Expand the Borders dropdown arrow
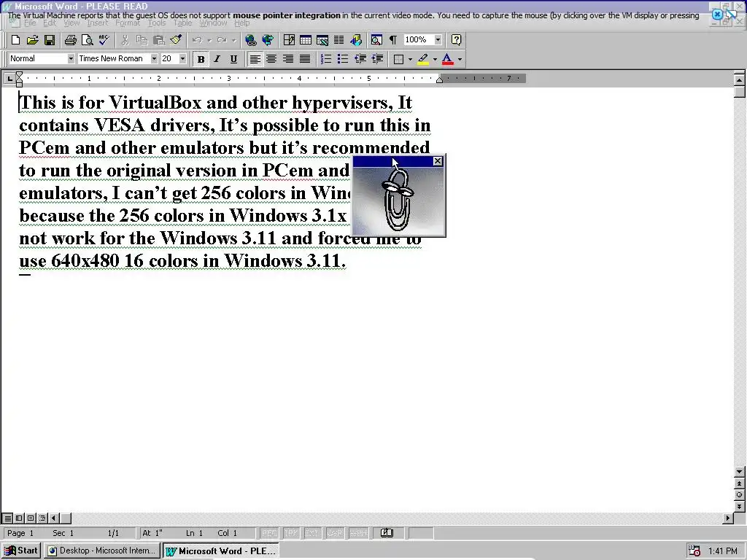Screen dimensions: 747x560 (410, 59)
